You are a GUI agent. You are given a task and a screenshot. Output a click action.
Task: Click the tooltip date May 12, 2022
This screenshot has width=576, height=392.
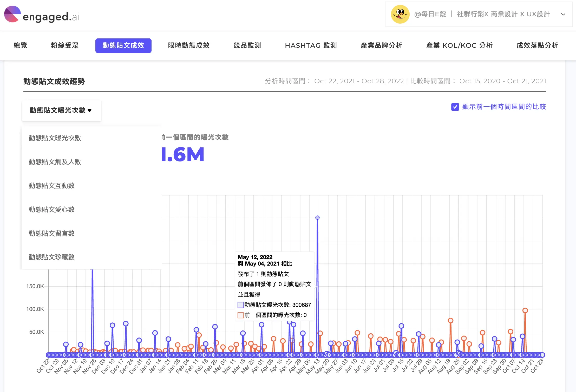pyautogui.click(x=255, y=257)
